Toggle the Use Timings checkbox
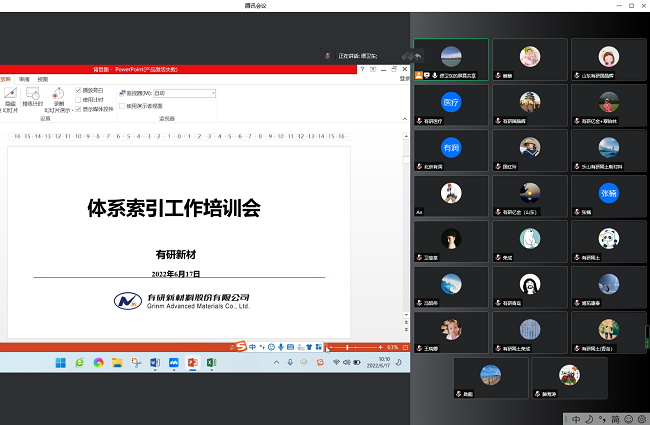Viewport: 650px width, 425px height. click(78, 99)
